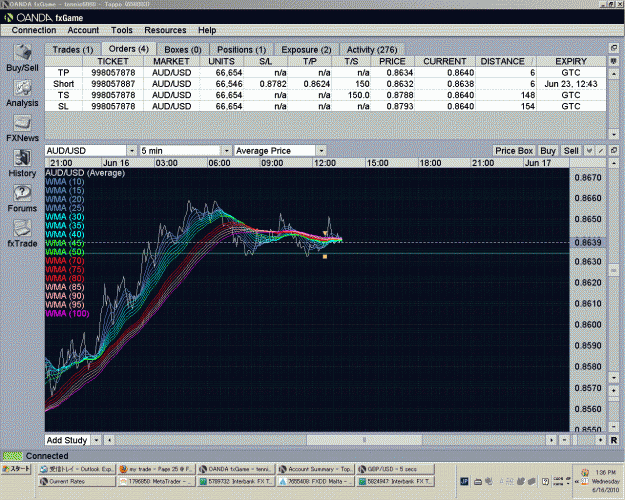Open the History sidebar icon
The width and height of the screenshot is (625, 500).
click(x=22, y=158)
